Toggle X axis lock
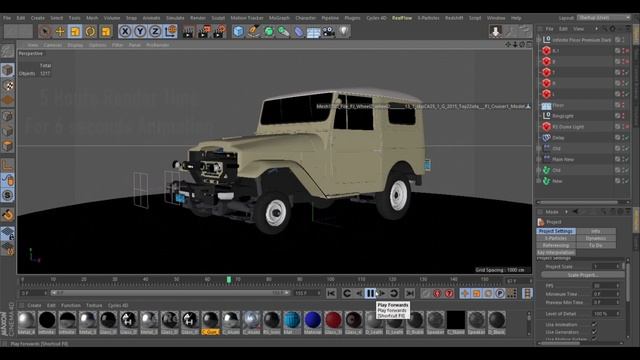The height and width of the screenshot is (360, 640). coord(125,31)
